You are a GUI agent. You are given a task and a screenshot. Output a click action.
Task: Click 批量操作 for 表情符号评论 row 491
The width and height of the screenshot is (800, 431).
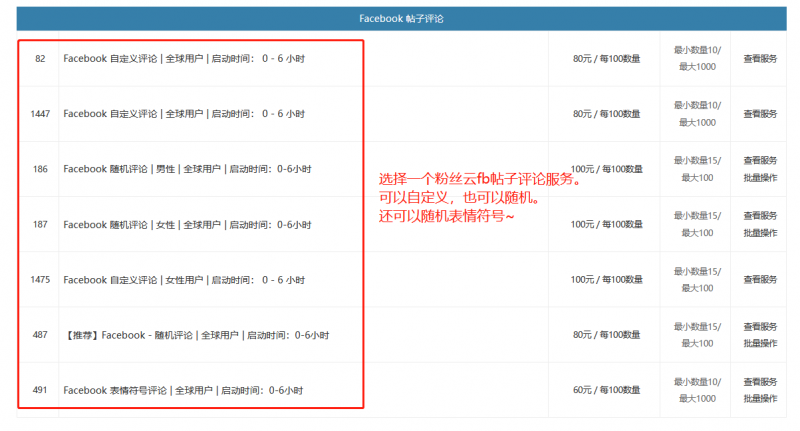(x=760, y=398)
